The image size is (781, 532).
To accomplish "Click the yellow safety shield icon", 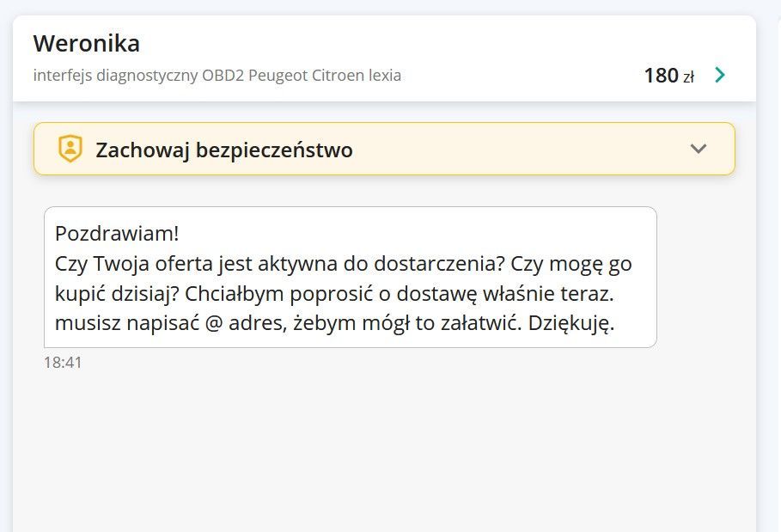I will tap(70, 149).
